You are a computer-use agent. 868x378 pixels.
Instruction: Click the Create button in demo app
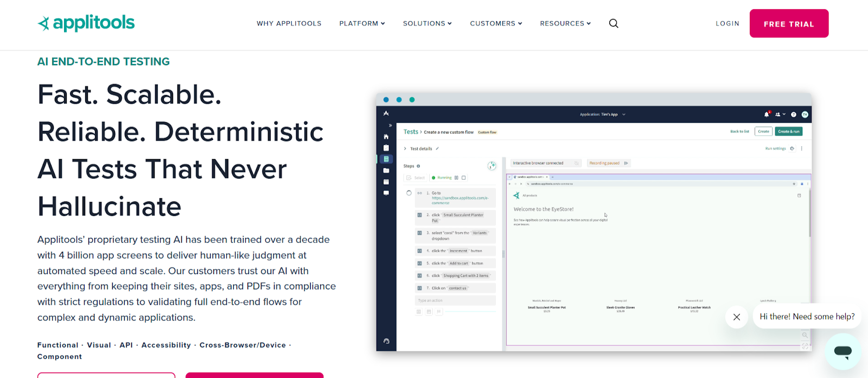[764, 131]
